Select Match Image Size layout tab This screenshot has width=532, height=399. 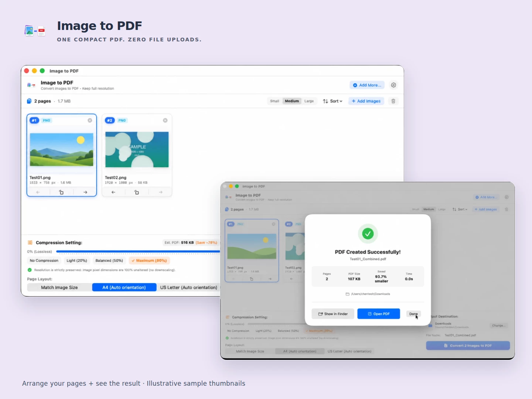point(59,287)
